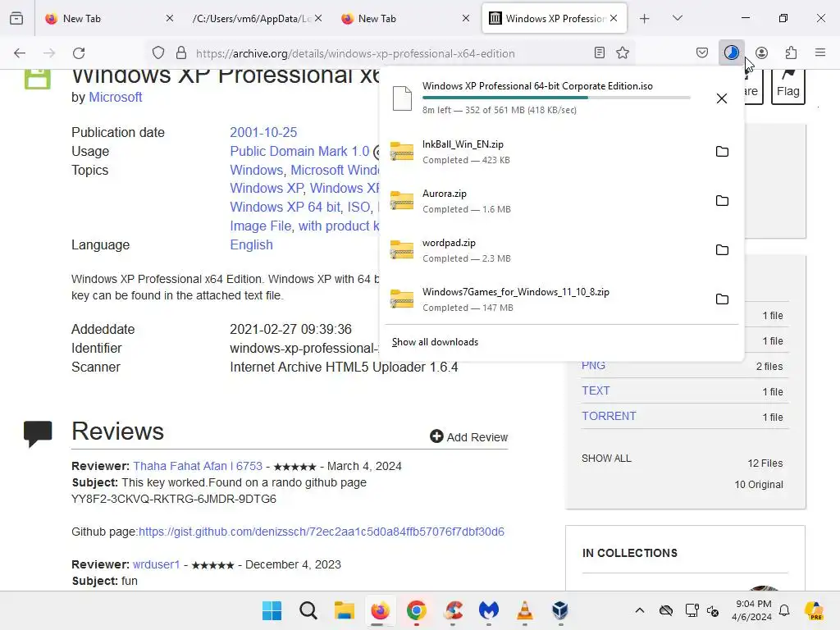Show InkBall_Win_EN.zip in folder

click(x=722, y=152)
